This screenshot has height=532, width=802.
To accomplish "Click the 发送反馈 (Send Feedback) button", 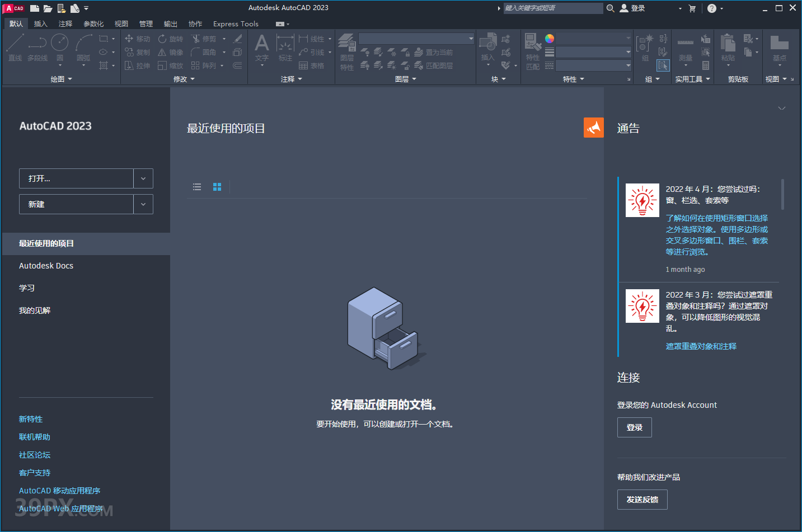I will coord(642,500).
